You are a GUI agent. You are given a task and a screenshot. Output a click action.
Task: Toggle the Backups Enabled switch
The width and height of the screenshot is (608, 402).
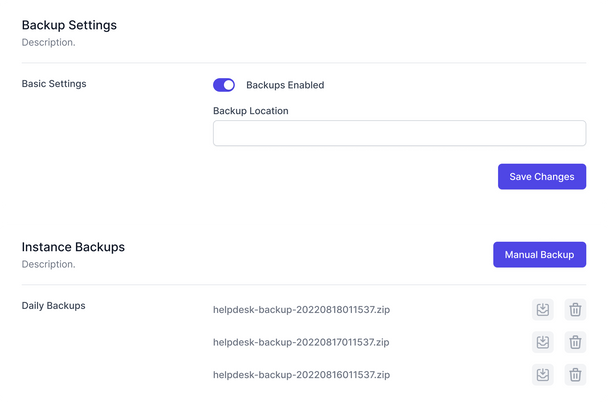pyautogui.click(x=224, y=85)
